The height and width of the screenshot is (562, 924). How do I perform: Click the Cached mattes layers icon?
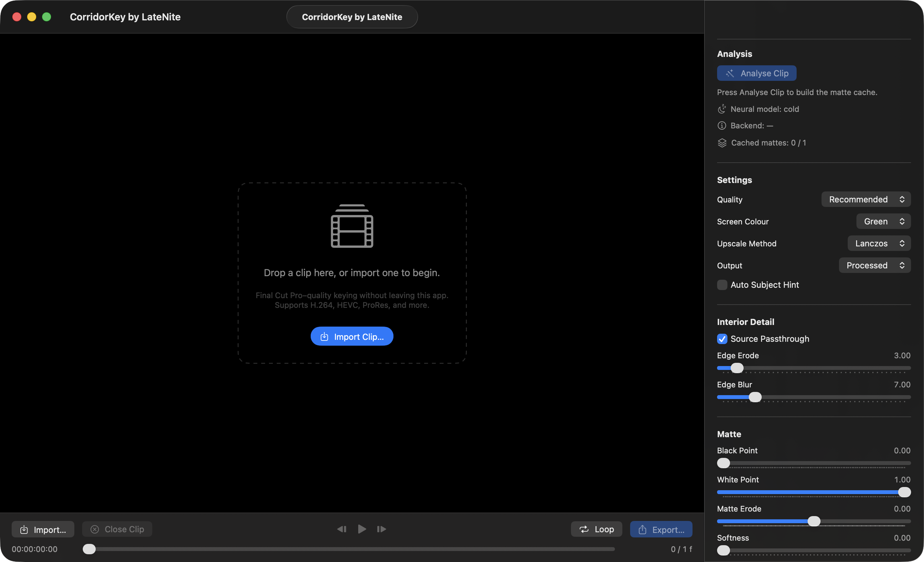pyautogui.click(x=722, y=143)
